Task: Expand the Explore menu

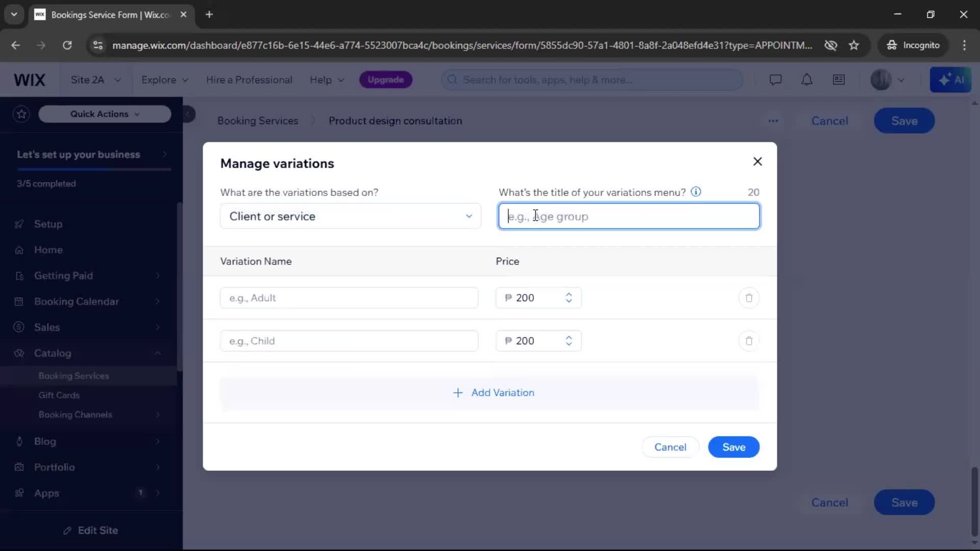Action: [x=165, y=80]
